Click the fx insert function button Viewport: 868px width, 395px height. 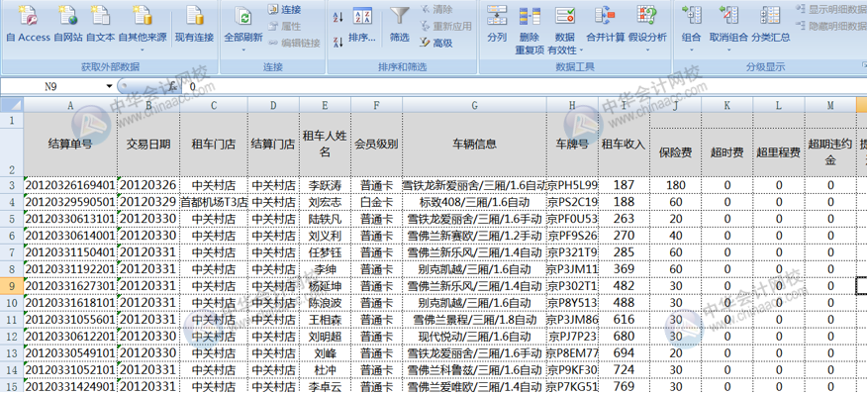pyautogui.click(x=173, y=87)
